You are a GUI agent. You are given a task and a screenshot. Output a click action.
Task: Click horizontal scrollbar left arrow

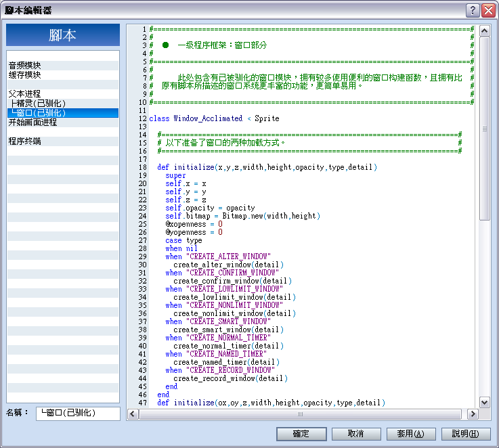[x=133, y=414]
